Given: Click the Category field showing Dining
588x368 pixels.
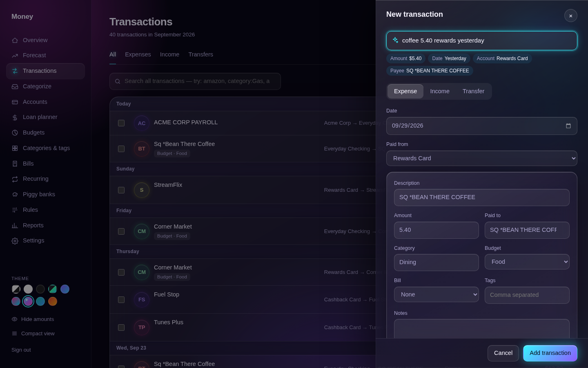Looking at the screenshot, I should click(x=437, y=263).
